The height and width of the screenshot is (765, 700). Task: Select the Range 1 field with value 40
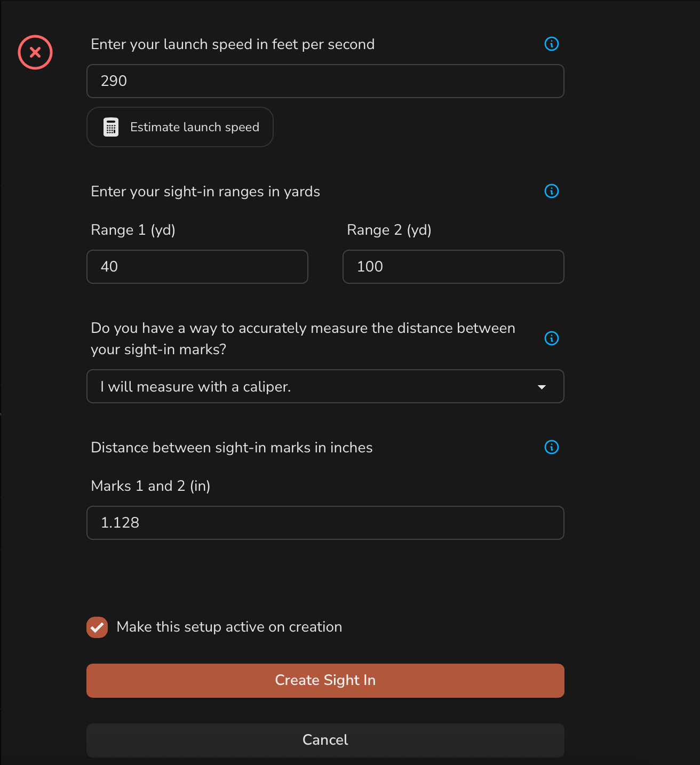[197, 267]
